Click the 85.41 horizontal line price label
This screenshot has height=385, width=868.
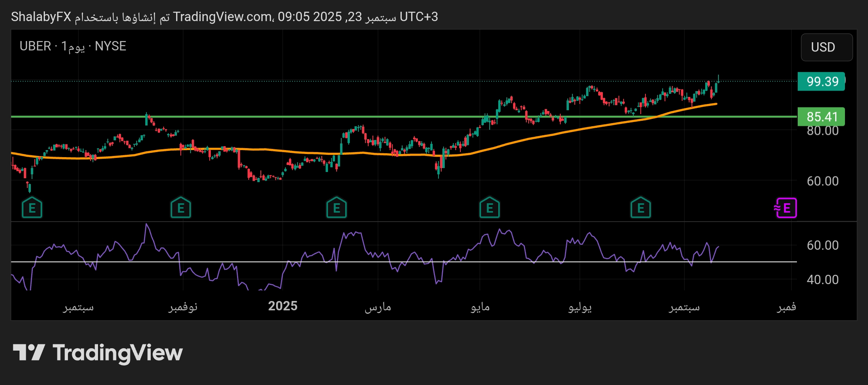click(x=821, y=116)
